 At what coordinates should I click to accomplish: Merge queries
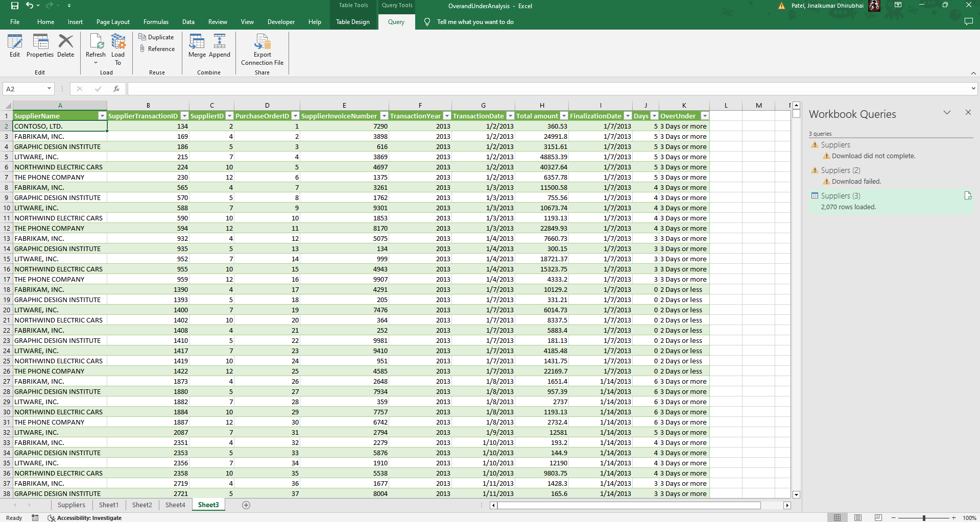click(197, 46)
